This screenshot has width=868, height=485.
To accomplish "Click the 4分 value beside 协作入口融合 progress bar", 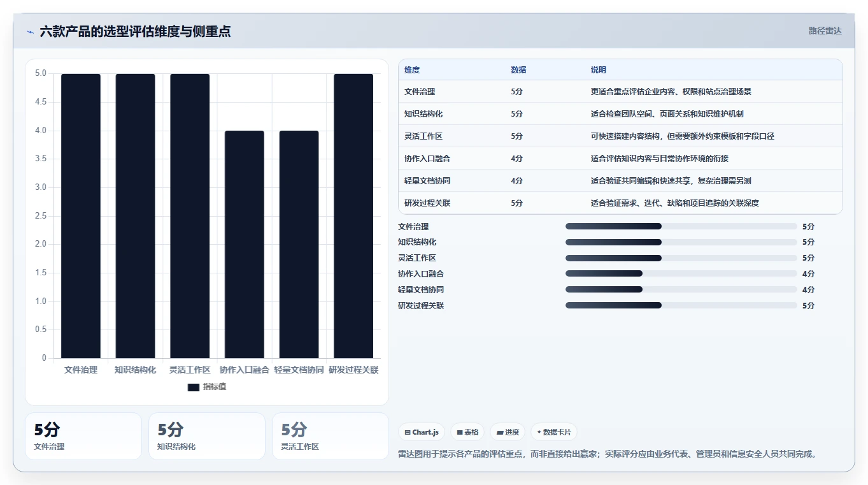I will click(x=808, y=274).
